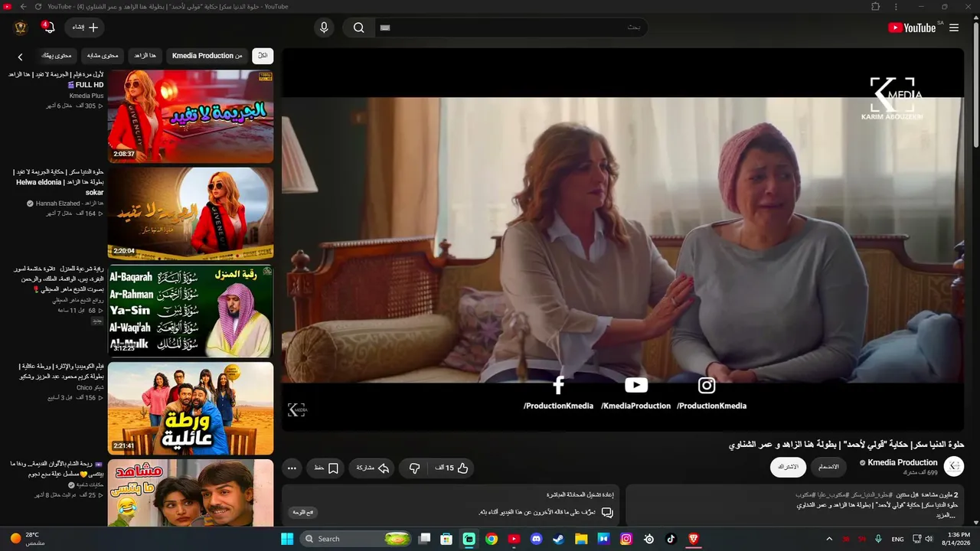The height and width of the screenshot is (551, 980).
Task: Open TikTok from the taskbar
Action: tap(671, 539)
